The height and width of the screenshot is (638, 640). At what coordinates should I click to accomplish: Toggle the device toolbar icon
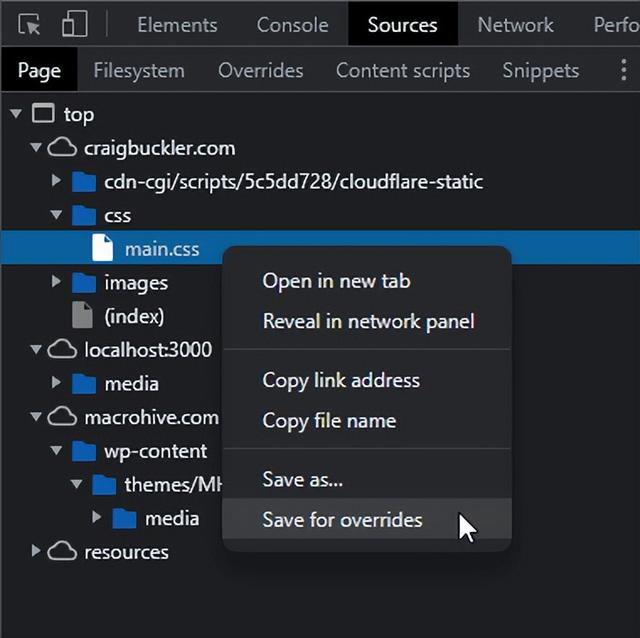pyautogui.click(x=75, y=24)
